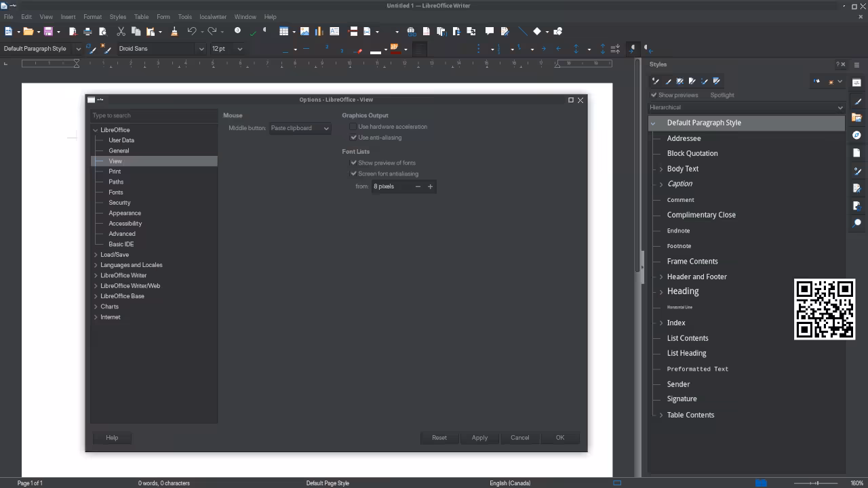
Task: Click the Cut scissors icon
Action: coord(121,31)
